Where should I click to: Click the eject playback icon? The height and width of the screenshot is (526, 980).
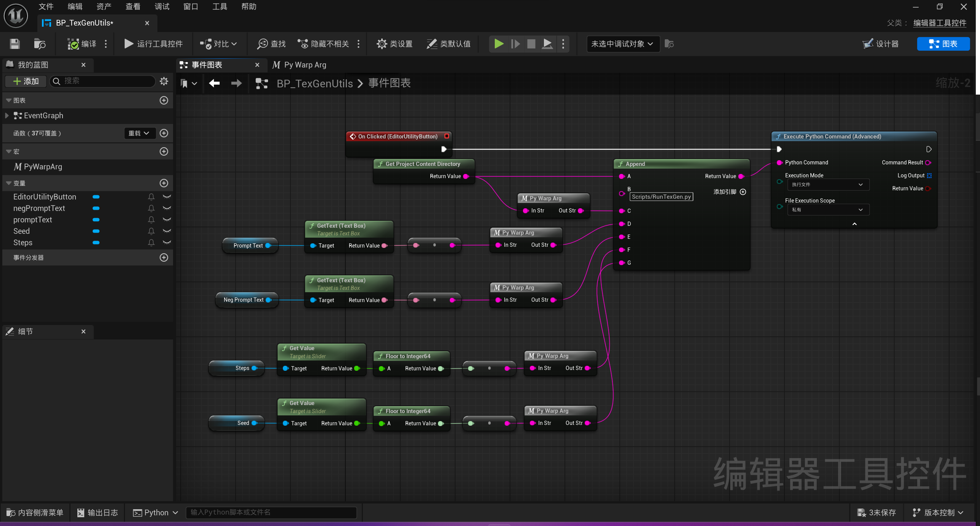point(547,44)
